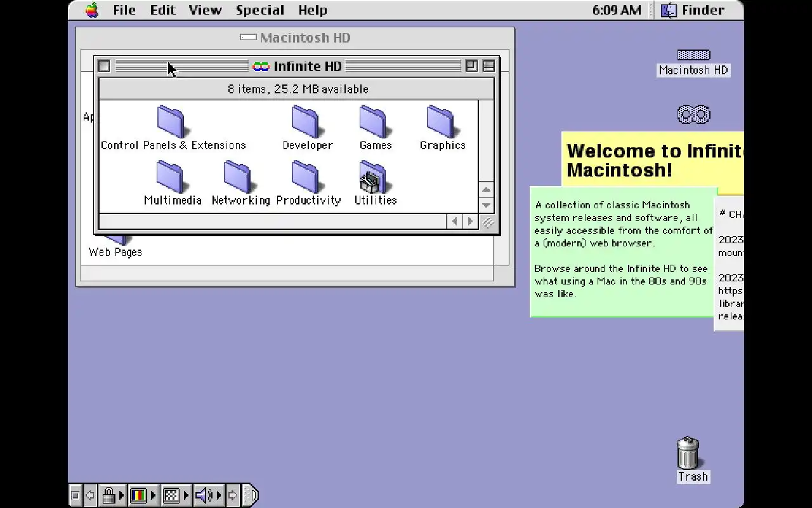
Task: Open the Graphics folder icon
Action: point(441,121)
